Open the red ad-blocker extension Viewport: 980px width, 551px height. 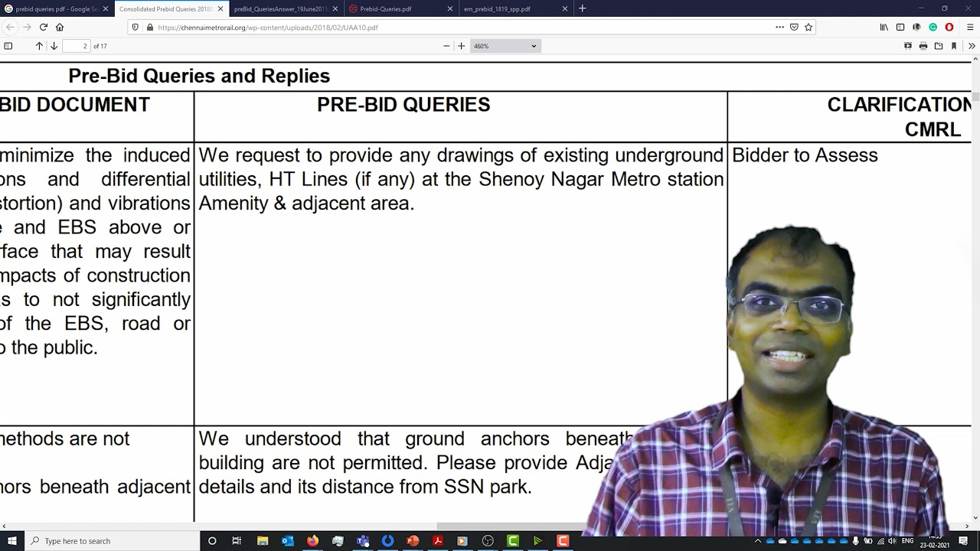point(949,27)
